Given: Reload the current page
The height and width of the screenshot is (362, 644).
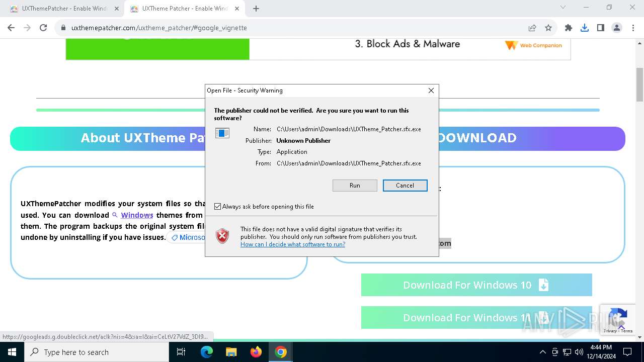Looking at the screenshot, I should (x=43, y=28).
